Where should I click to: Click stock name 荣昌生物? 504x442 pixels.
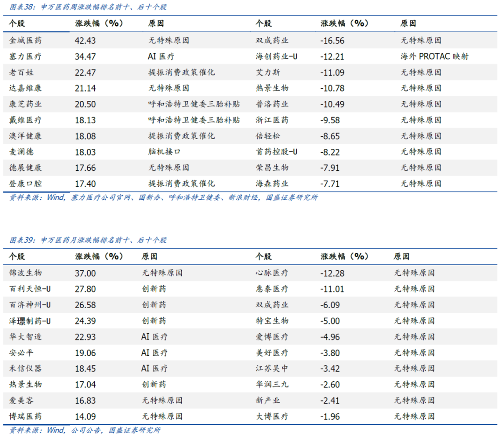[x=272, y=168]
